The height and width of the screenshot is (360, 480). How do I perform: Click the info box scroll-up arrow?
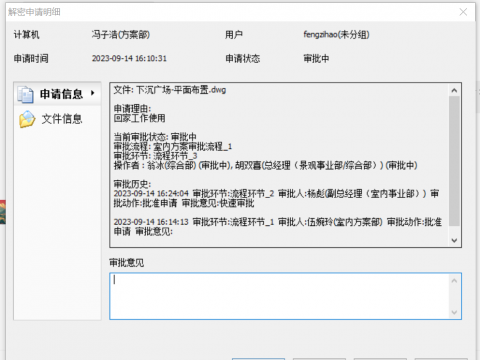454,90
